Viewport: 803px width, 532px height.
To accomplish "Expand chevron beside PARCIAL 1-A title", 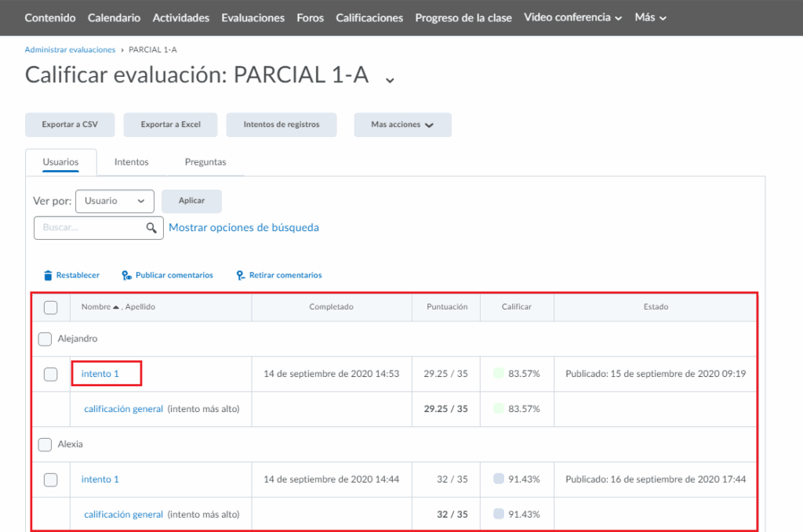I will click(390, 78).
